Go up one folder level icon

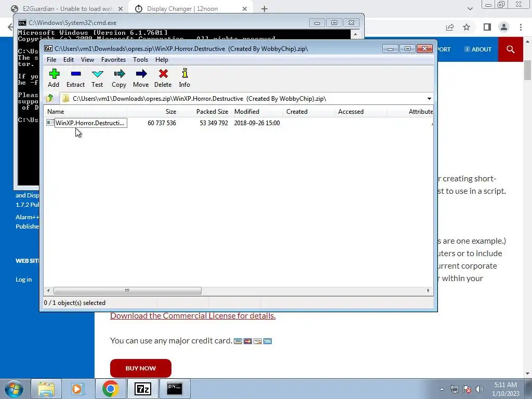coord(50,98)
